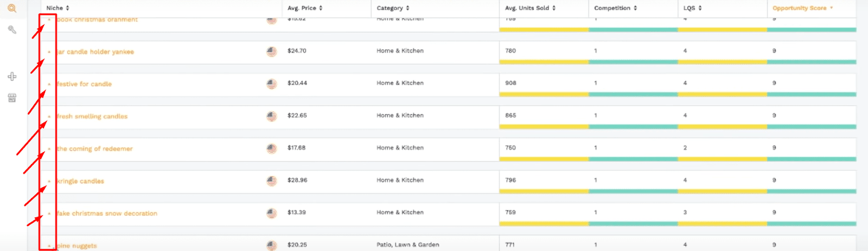Sort table by Niche column header
Image resolution: width=868 pixels, height=251 pixels.
[58, 8]
